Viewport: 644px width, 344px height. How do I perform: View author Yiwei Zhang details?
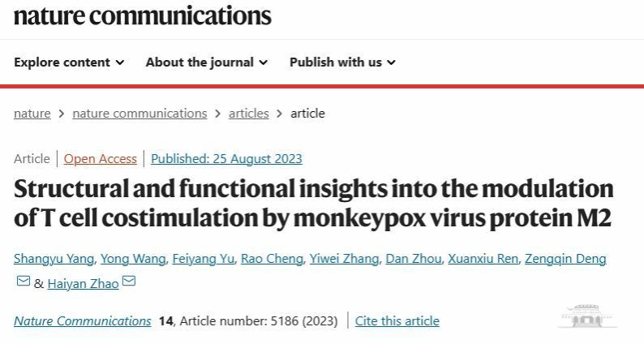point(344,259)
